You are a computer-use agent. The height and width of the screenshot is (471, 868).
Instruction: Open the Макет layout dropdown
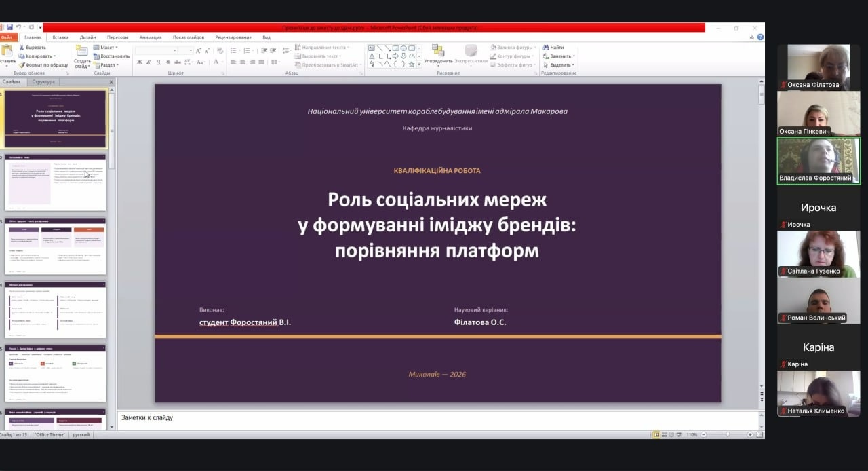106,48
